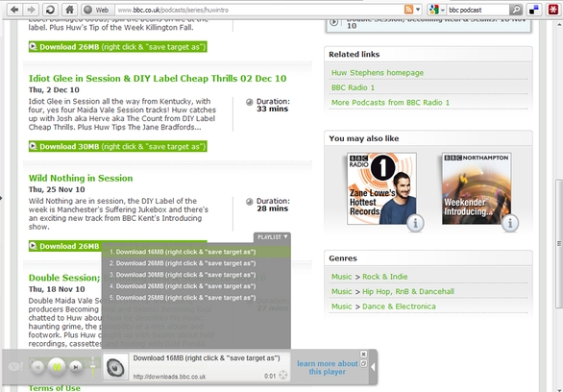Click the scrollbar up arrow
The height and width of the screenshot is (392, 563).
pos(559,25)
